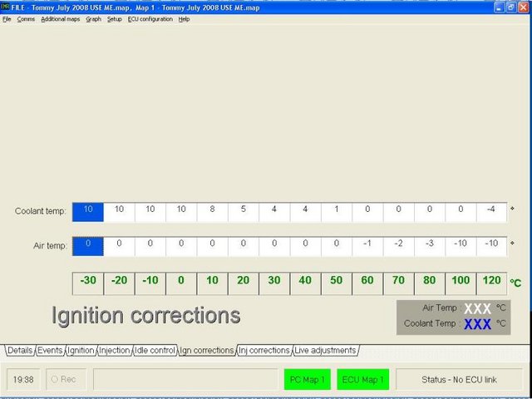532x399 pixels.
Task: Click the 100 temperature column header
Action: [x=461, y=283]
